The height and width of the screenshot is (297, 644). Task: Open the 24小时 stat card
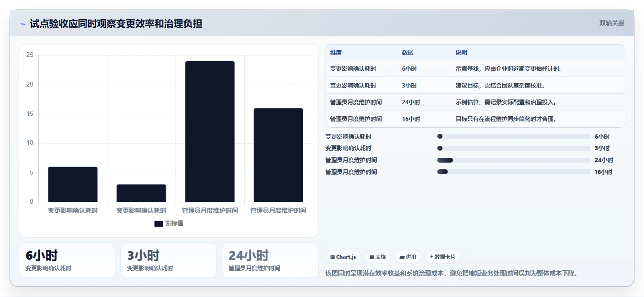(270, 260)
